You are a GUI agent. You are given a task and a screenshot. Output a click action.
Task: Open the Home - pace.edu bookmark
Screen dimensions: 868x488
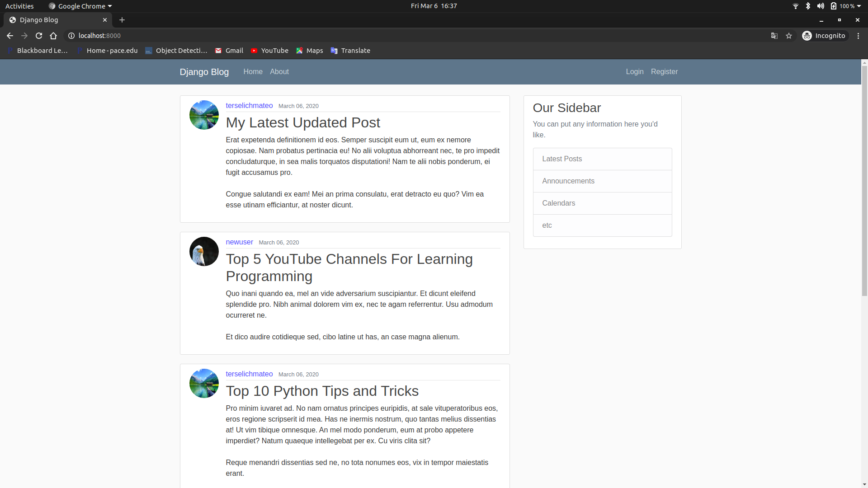[x=108, y=51]
